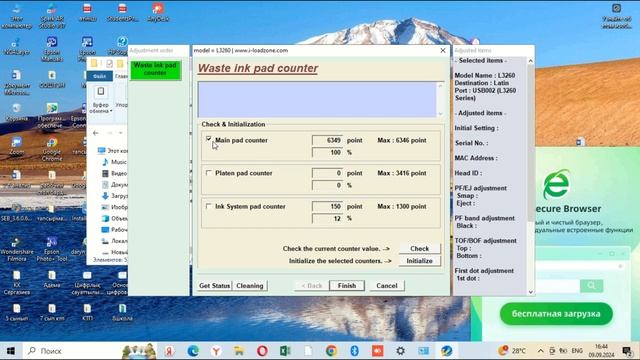This screenshot has height=360, width=640.
Task: Open the Windows Start menu
Action: (x=11, y=351)
